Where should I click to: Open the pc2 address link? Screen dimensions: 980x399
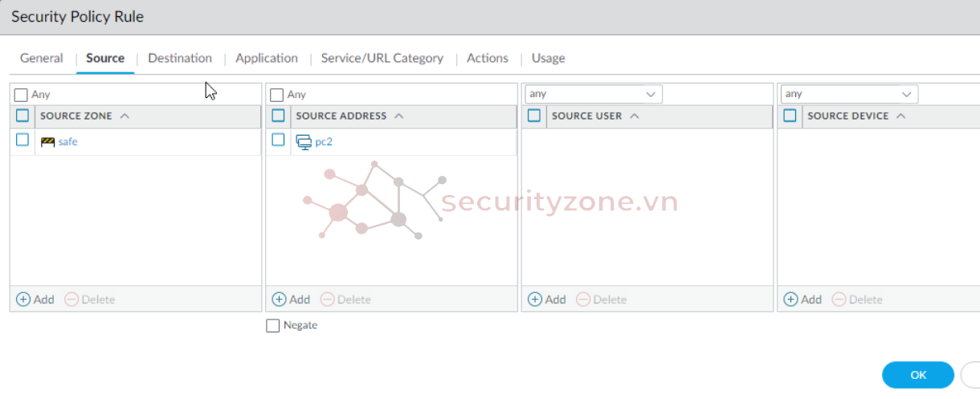tap(324, 141)
